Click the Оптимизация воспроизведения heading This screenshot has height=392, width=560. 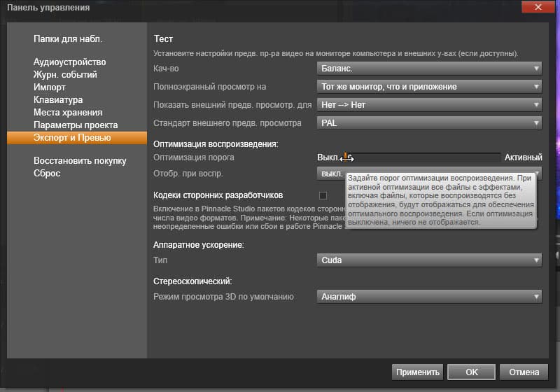click(216, 144)
